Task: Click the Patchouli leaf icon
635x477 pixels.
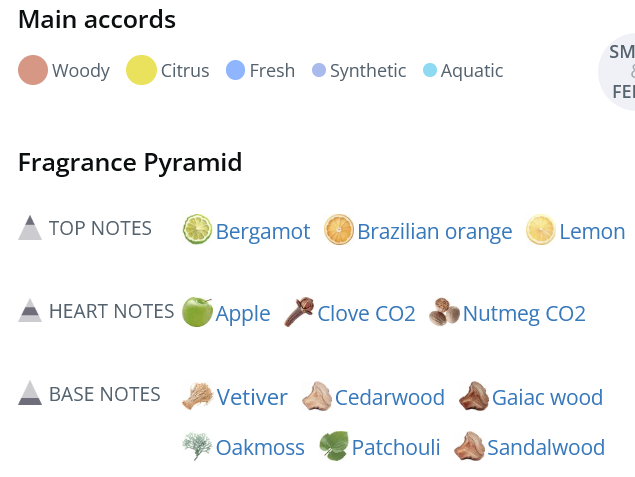Action: pos(333,446)
